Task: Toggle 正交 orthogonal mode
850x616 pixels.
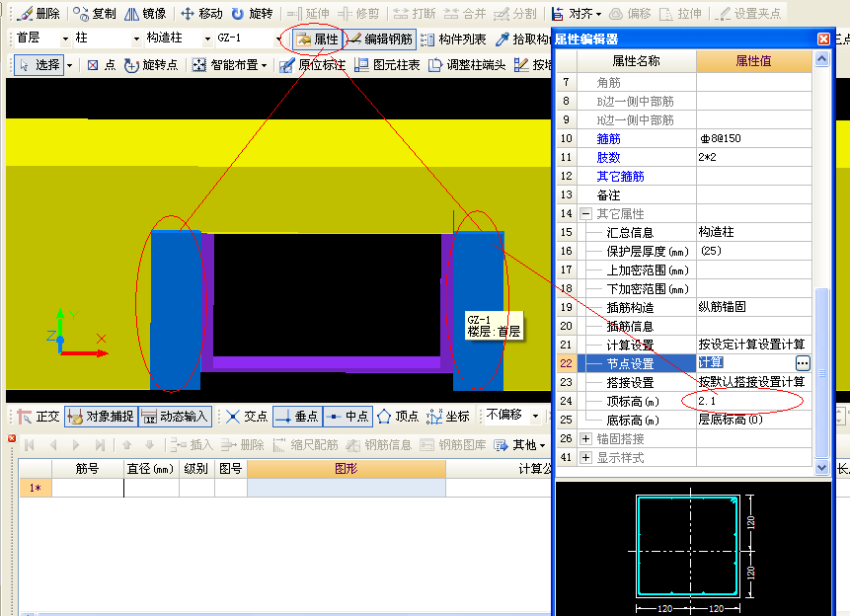Action: pos(38,417)
